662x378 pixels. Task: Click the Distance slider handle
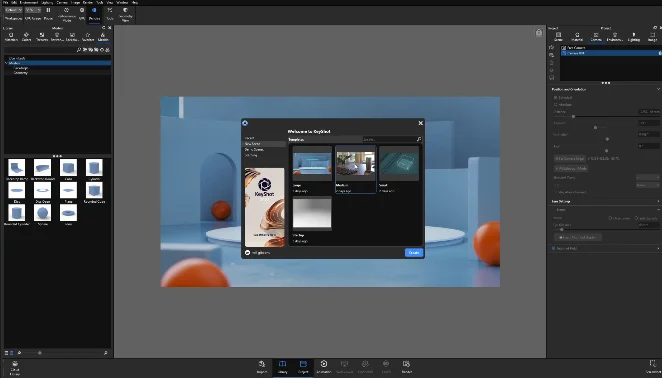point(573,116)
